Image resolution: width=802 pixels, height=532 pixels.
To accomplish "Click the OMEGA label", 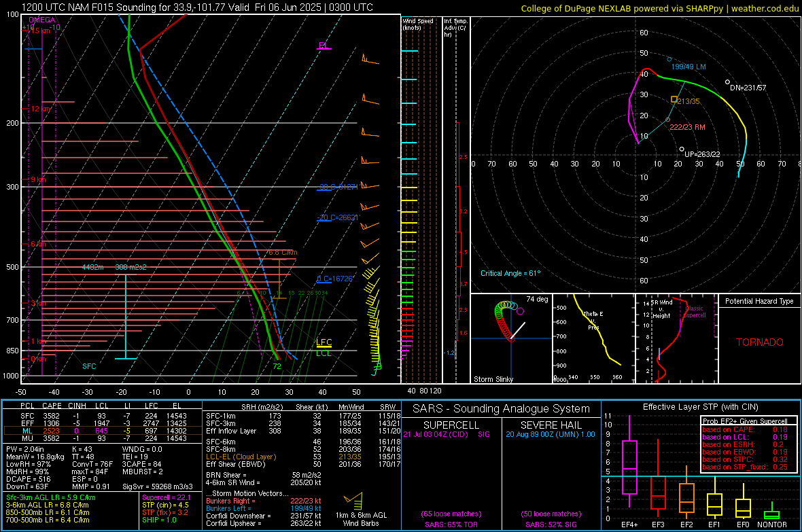I will 41,20.
